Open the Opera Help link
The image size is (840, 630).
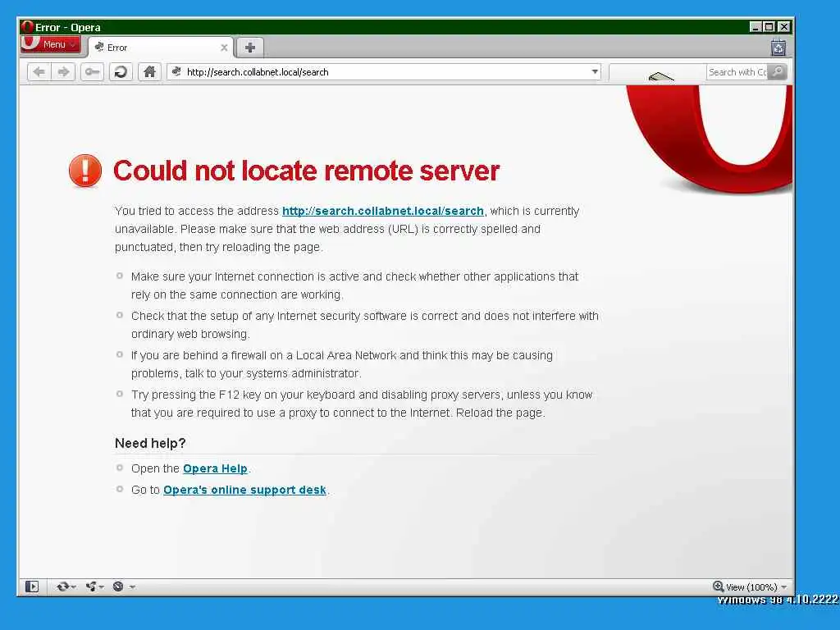(216, 468)
